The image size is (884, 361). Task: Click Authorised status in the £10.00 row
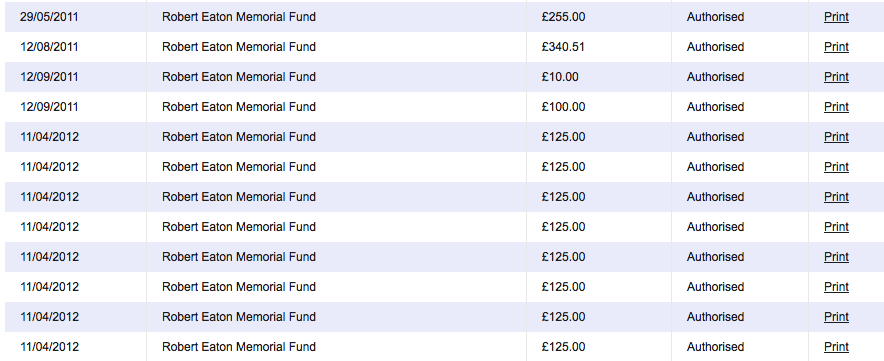tap(715, 77)
